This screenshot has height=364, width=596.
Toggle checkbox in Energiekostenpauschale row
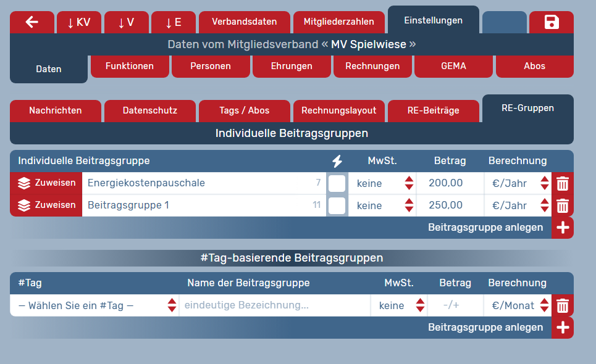click(x=337, y=183)
